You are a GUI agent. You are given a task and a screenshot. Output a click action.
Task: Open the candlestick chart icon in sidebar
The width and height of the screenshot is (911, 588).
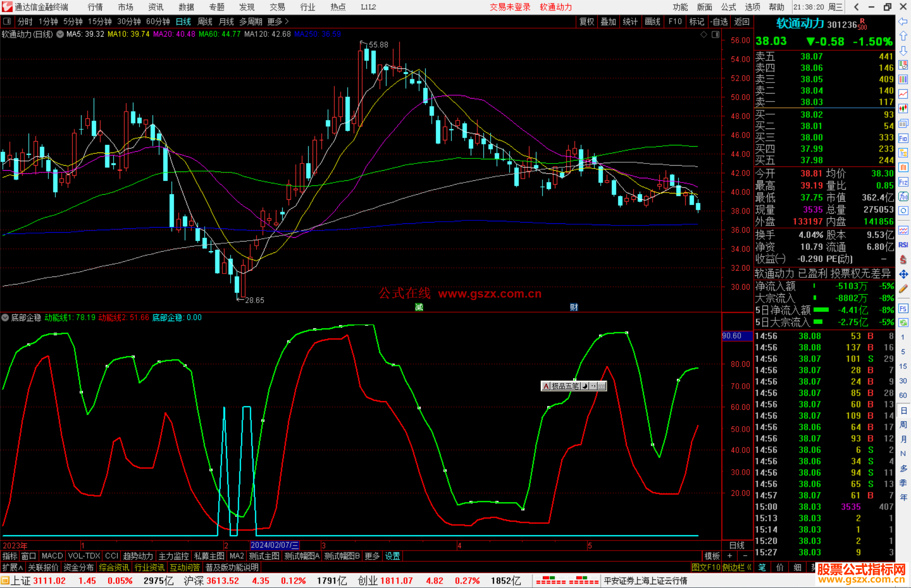pos(903,108)
